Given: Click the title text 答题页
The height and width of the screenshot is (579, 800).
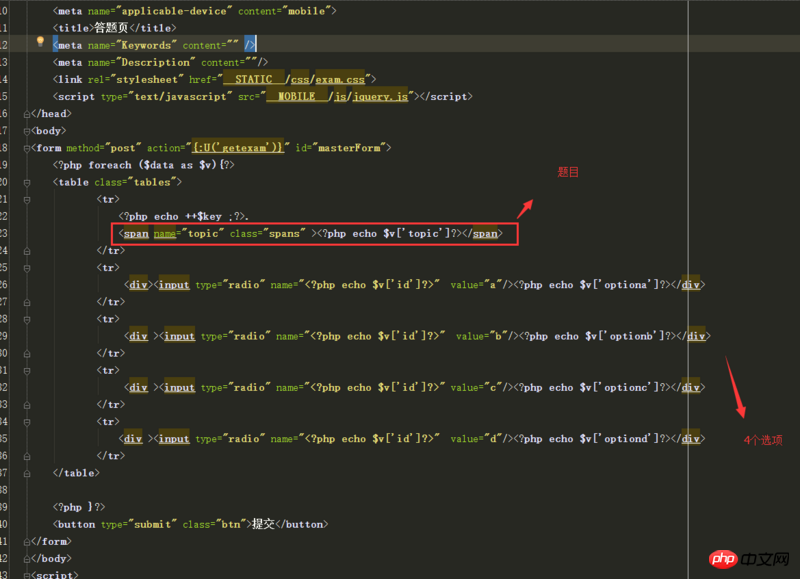Looking at the screenshot, I should pos(111,28).
